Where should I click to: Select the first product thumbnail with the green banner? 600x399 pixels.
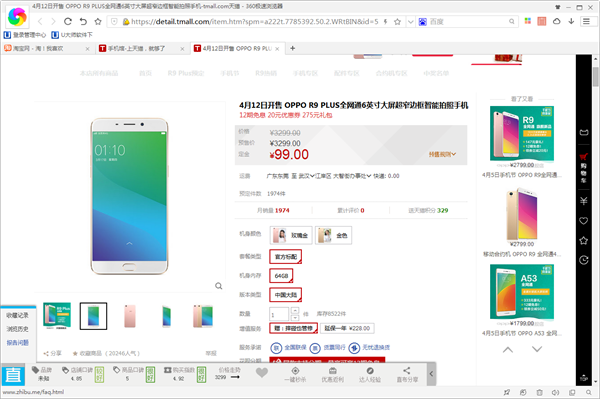[x=57, y=316]
